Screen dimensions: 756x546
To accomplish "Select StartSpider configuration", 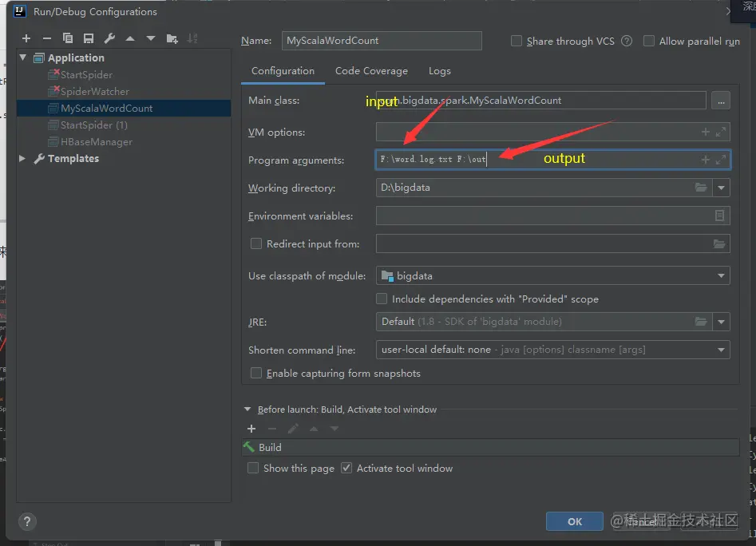I will (x=86, y=75).
